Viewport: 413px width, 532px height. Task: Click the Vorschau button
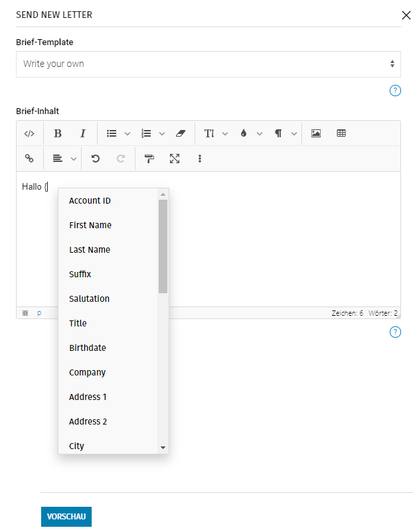point(66,517)
